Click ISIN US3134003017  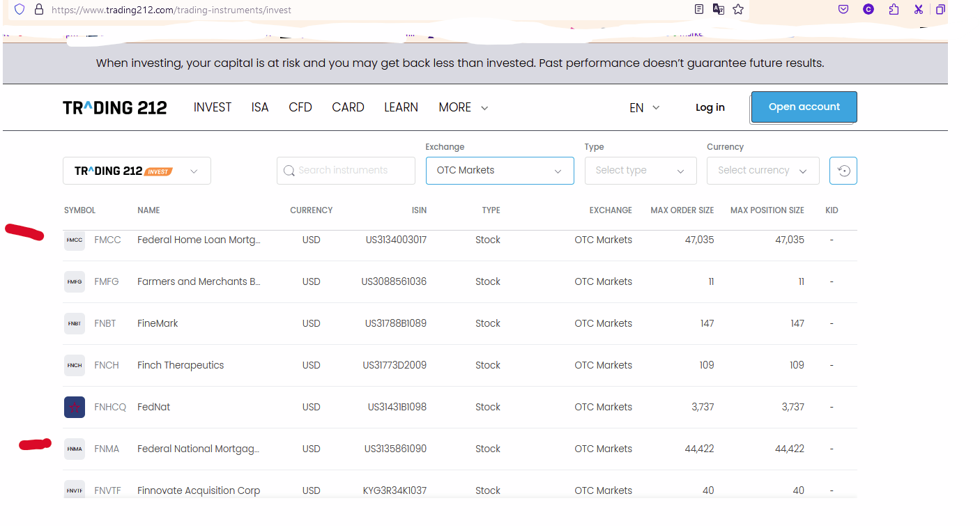(396, 240)
